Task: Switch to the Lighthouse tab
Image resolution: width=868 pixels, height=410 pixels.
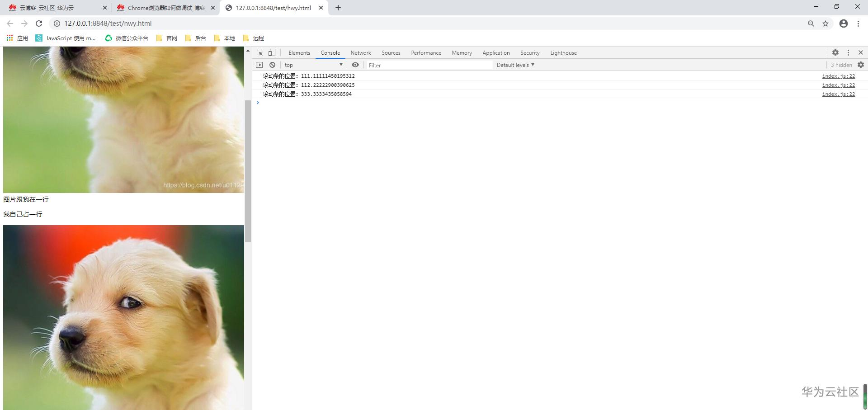Action: (x=563, y=53)
